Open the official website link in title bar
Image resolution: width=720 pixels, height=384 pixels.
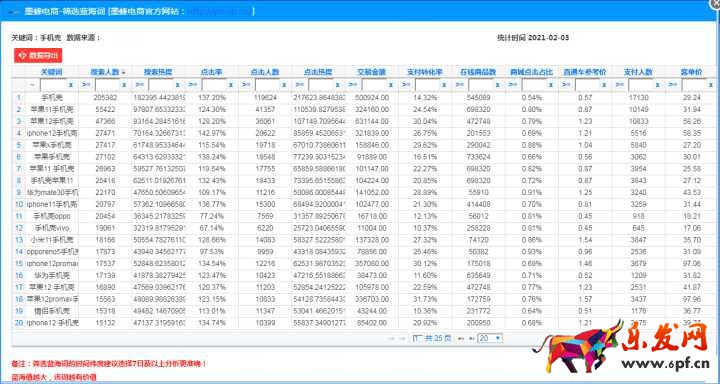pyautogui.click(x=219, y=11)
